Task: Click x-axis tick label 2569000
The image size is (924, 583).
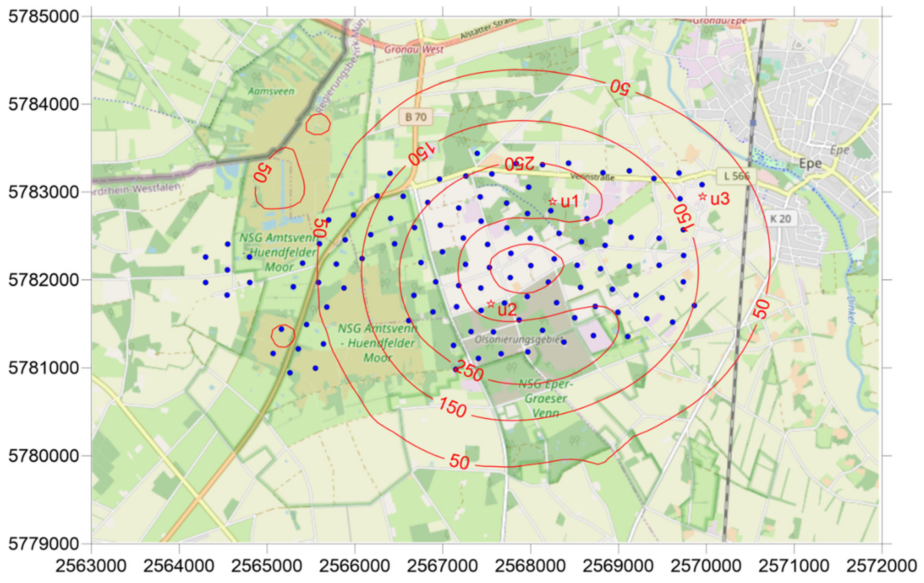Action: point(618,566)
